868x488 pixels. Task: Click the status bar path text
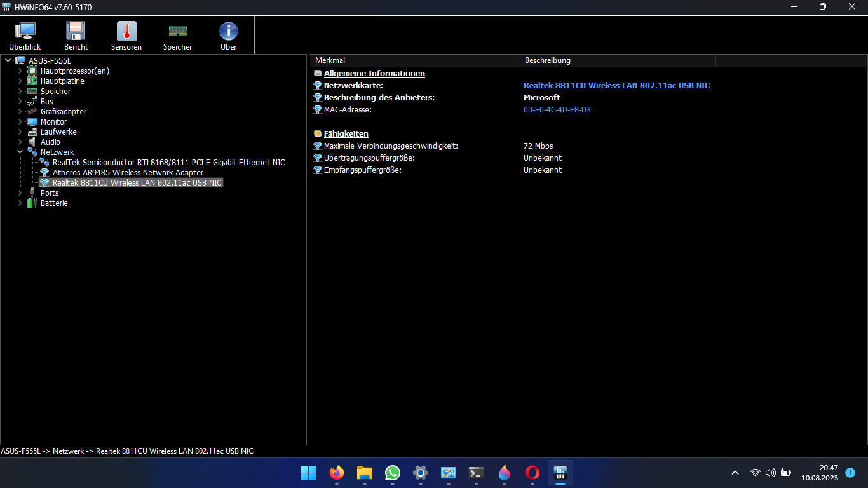[x=127, y=451]
